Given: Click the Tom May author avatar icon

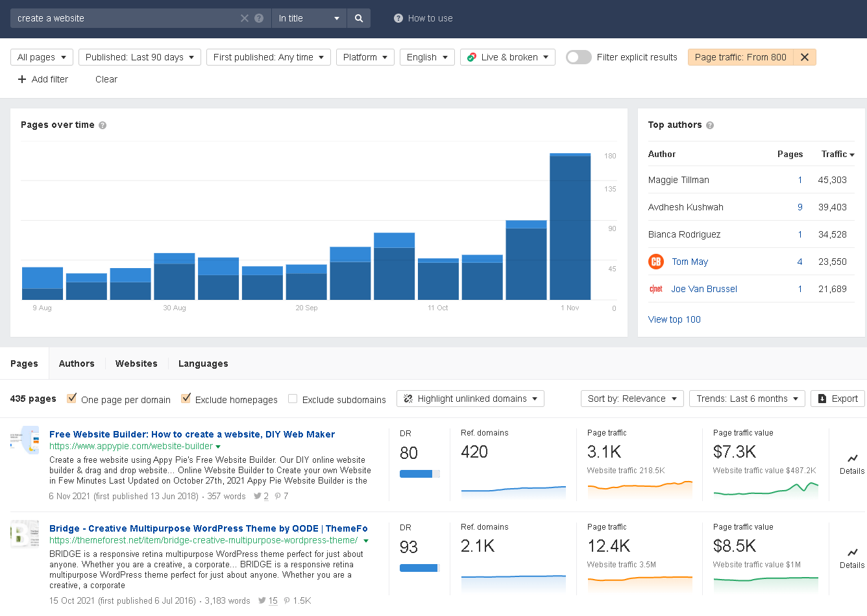Looking at the screenshot, I should click(x=656, y=262).
